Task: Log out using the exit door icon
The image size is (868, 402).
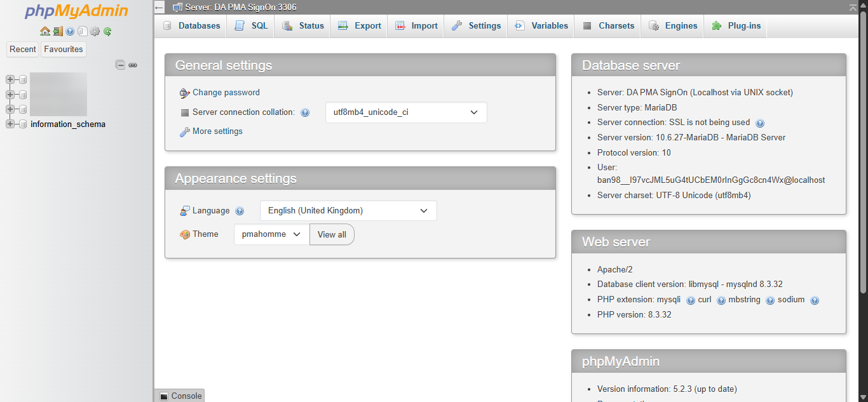Action: point(58,31)
